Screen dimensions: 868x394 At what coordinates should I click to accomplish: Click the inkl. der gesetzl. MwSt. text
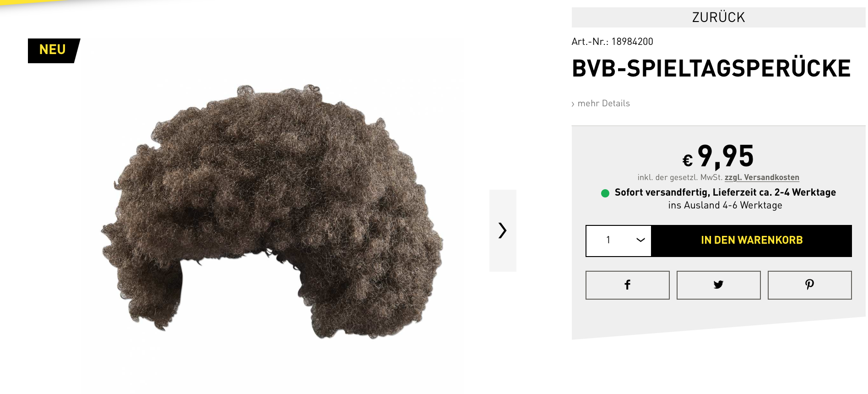[x=680, y=177]
